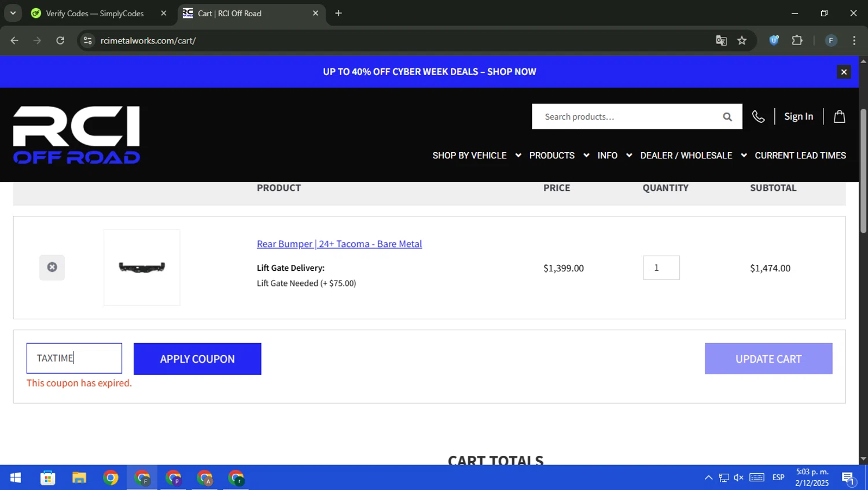Remove Rear Bumper item from cart

pos(52,267)
